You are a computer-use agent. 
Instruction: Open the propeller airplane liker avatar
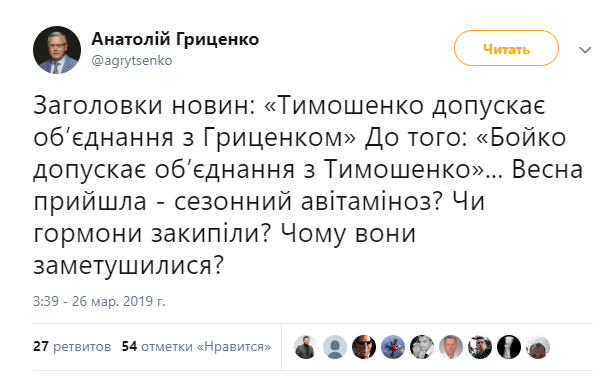(393, 347)
